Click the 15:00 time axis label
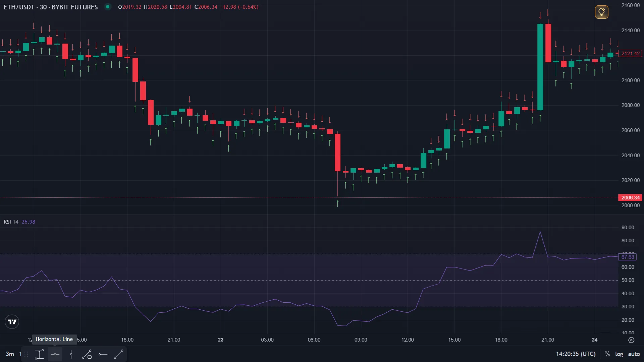Viewport: 644px width, 362px height. click(x=454, y=340)
